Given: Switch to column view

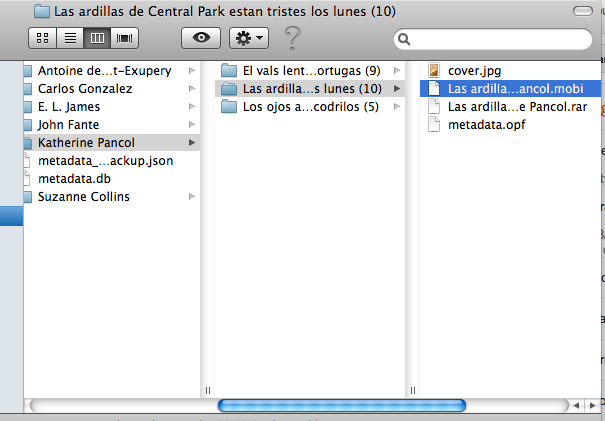Looking at the screenshot, I should (x=97, y=38).
